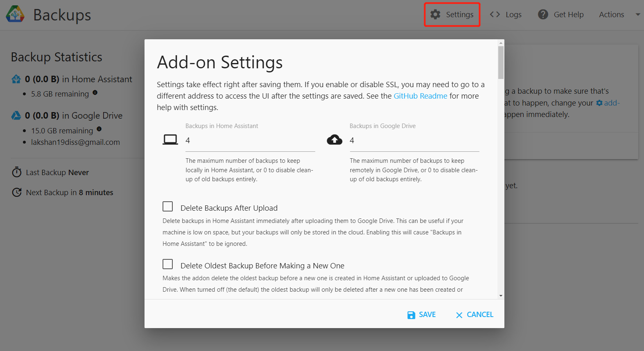644x351 pixels.
Task: Click the Settings gear icon
Action: [435, 14]
